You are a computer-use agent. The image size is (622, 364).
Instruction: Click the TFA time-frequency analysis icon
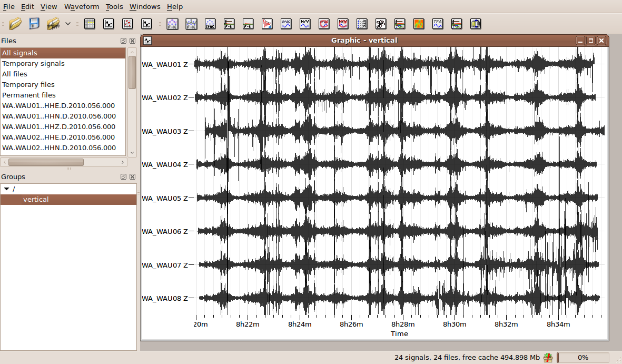pyautogui.click(x=438, y=24)
